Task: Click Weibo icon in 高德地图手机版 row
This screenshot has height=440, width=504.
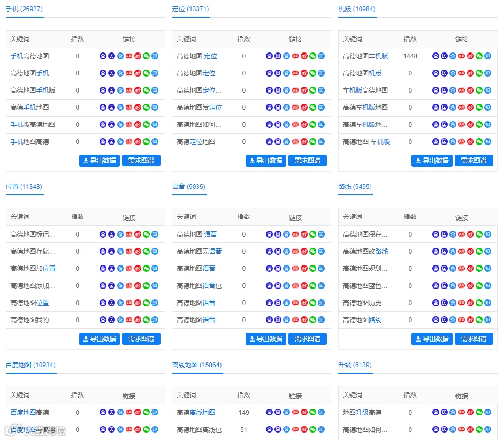Action: [138, 90]
